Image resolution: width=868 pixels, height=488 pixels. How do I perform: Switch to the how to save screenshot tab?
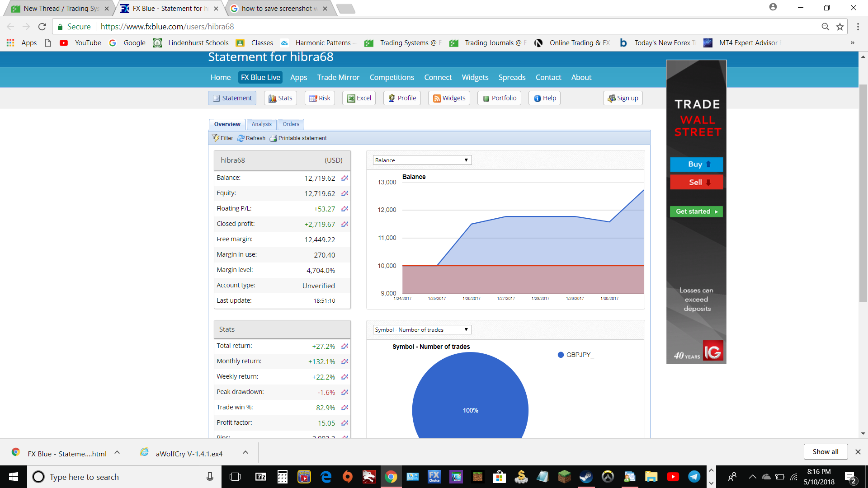(x=278, y=9)
